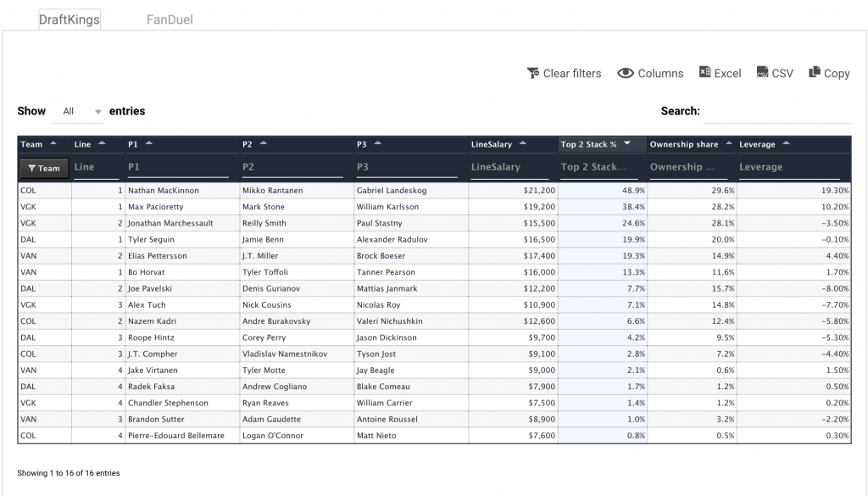
Task: Open the Columns visibility menu
Action: pos(650,73)
